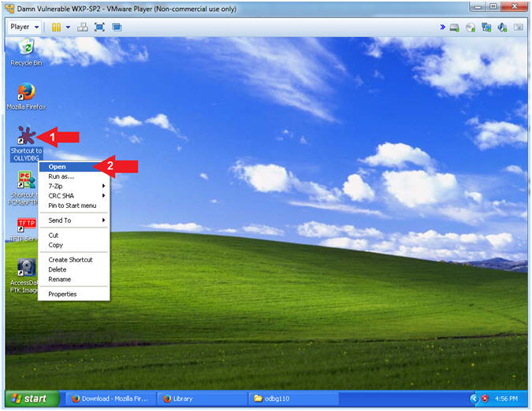Click the last device icon in VMware toolbar
The image size is (532, 411).
coord(518,27)
